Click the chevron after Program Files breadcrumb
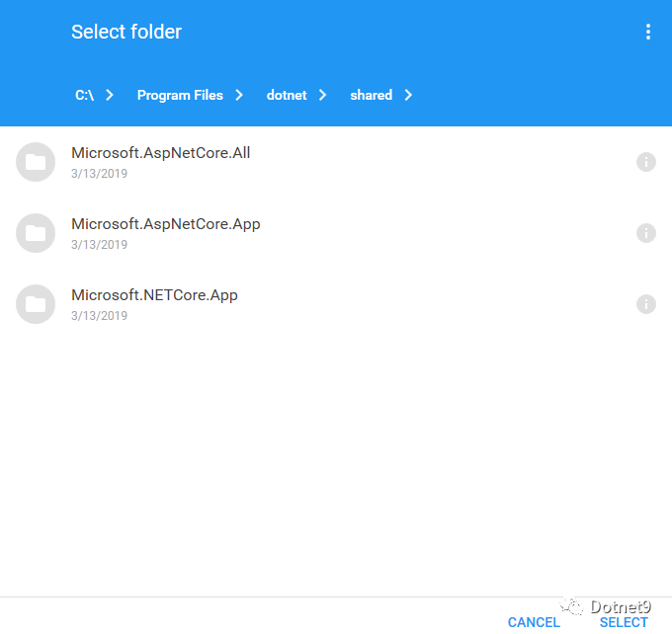This screenshot has width=672, height=634. pos(239,95)
